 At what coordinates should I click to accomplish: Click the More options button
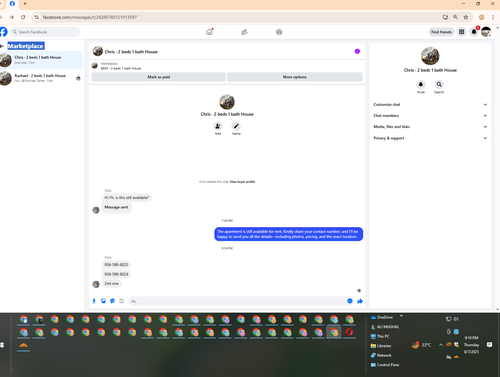click(x=295, y=77)
